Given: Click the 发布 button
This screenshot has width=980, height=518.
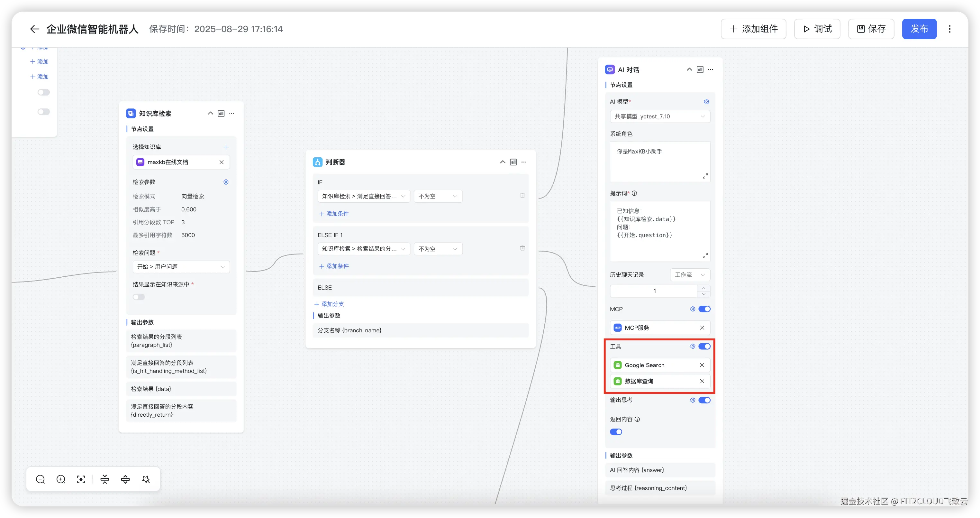Looking at the screenshot, I should pyautogui.click(x=919, y=29).
